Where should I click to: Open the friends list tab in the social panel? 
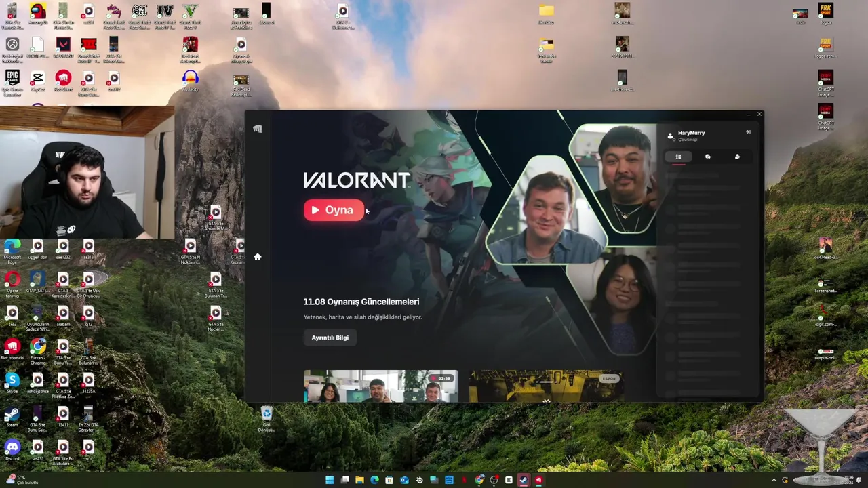click(678, 157)
